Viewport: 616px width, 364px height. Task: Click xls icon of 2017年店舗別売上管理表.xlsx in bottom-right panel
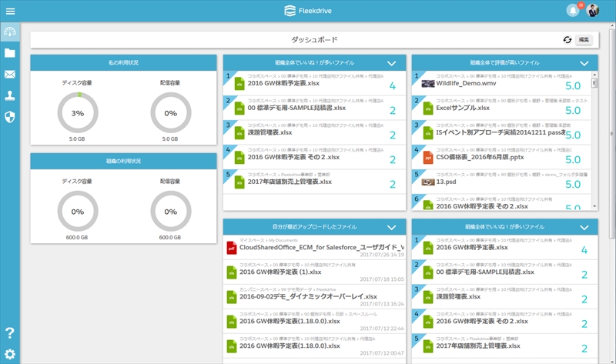click(x=428, y=346)
